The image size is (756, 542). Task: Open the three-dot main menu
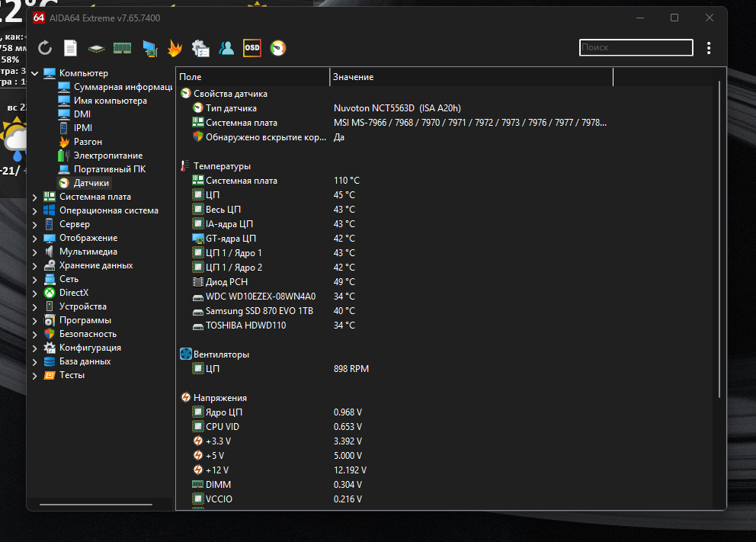pyautogui.click(x=709, y=48)
